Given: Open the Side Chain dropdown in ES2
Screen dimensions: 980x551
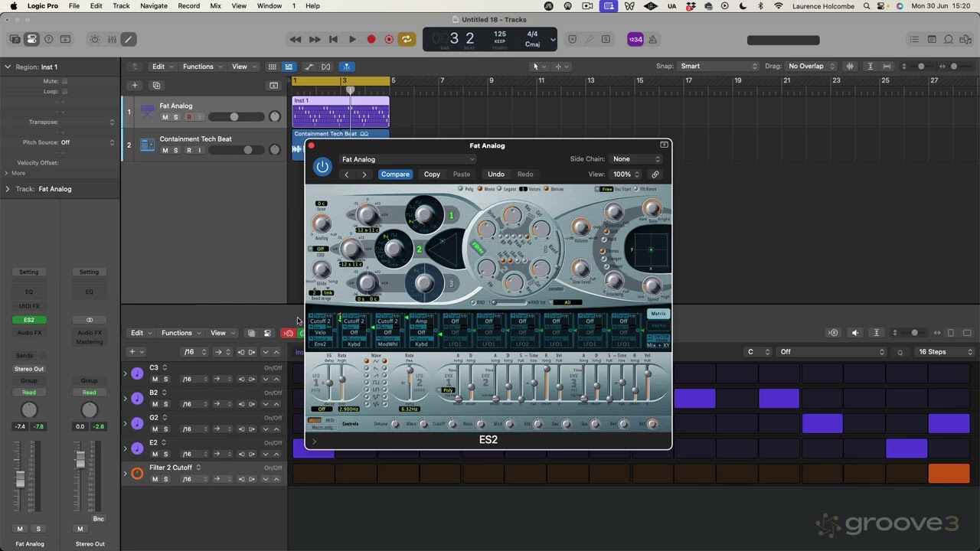Looking at the screenshot, I should [x=635, y=159].
